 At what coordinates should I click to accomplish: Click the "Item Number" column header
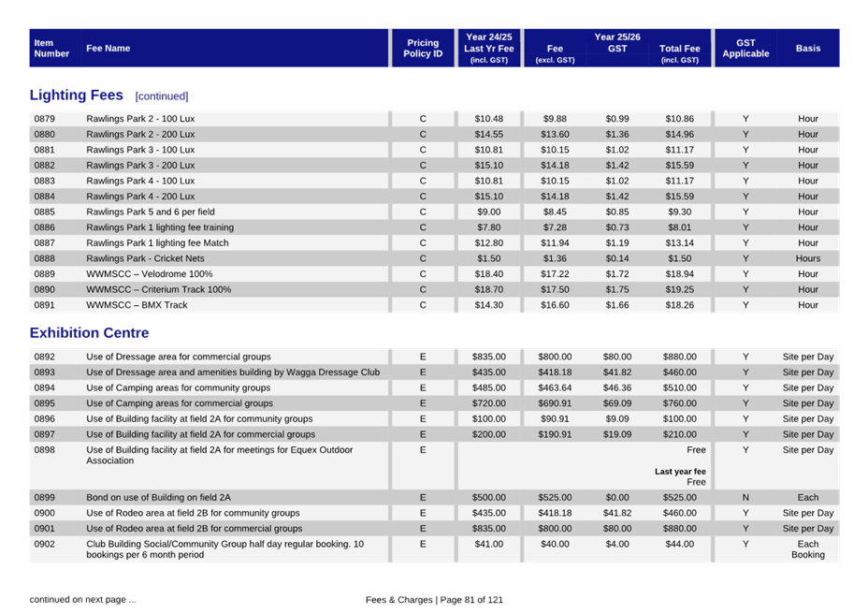51,49
